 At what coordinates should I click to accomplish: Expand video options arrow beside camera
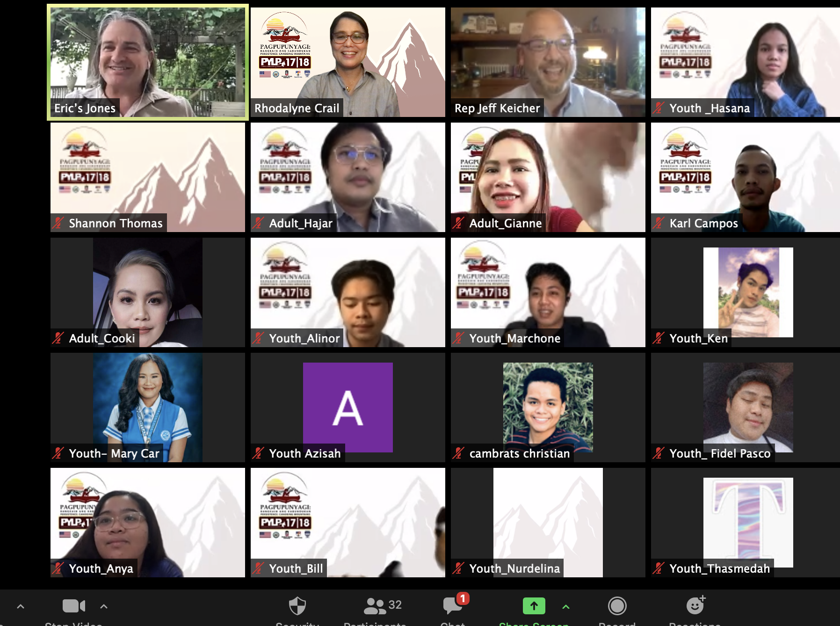pos(104,607)
